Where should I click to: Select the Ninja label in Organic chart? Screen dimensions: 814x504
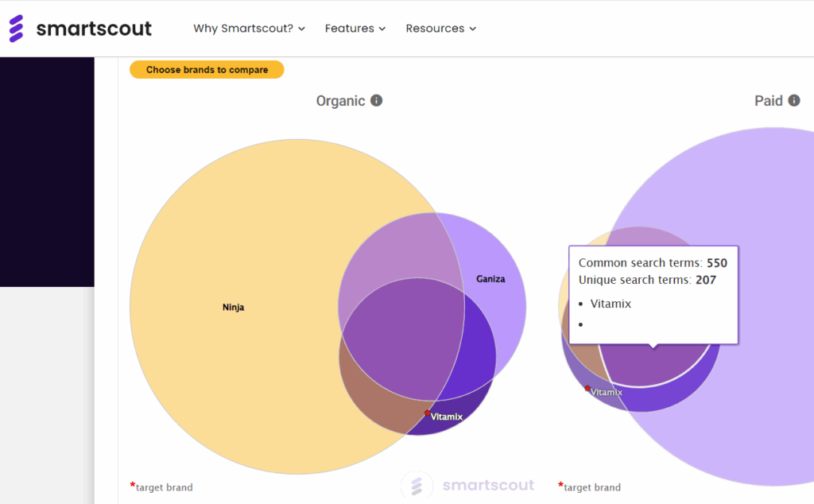pyautogui.click(x=233, y=308)
